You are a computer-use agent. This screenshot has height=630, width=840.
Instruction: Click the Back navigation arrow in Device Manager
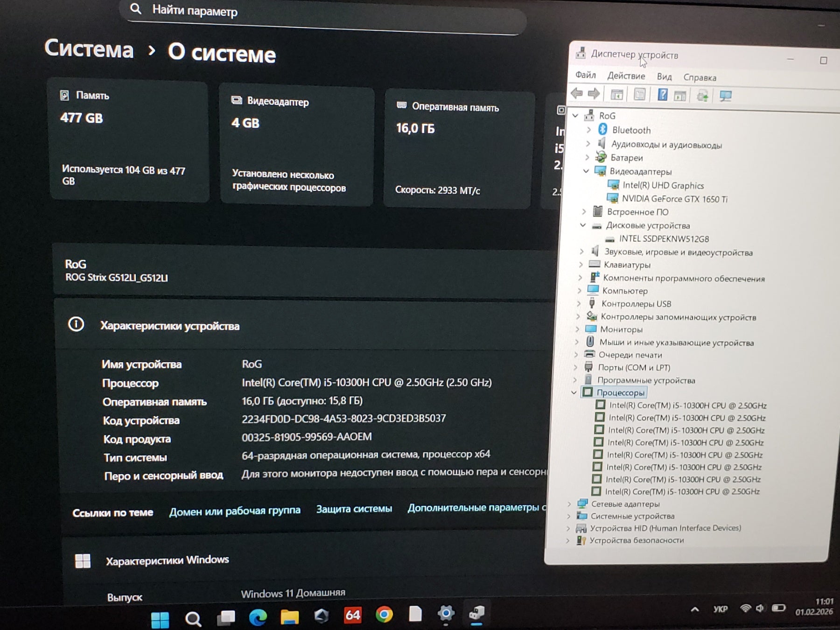[x=576, y=93]
